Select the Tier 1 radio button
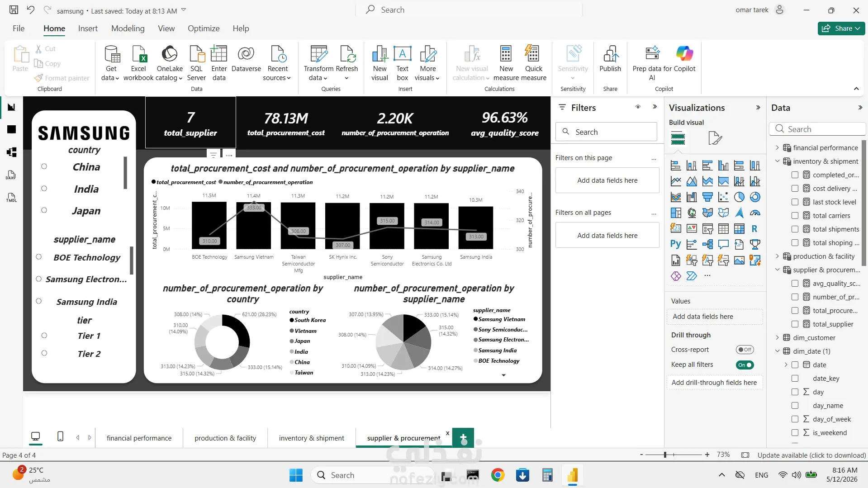The image size is (868, 488). point(44,336)
